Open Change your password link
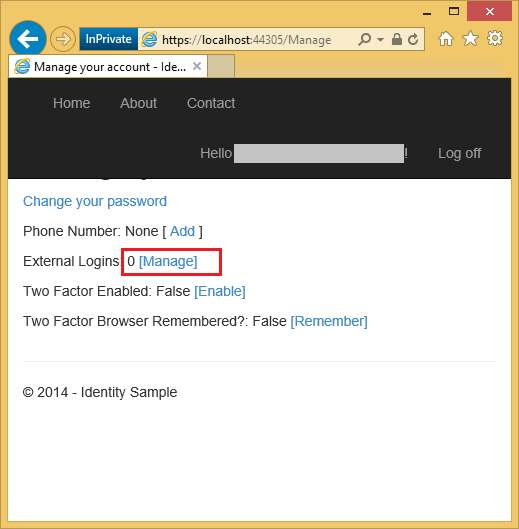The width and height of the screenshot is (519, 529). coord(95,201)
